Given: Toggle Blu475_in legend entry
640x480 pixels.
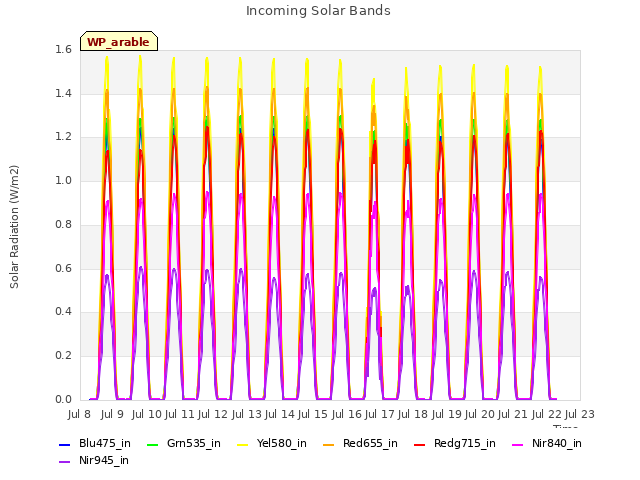Looking at the screenshot, I should click(95, 444).
